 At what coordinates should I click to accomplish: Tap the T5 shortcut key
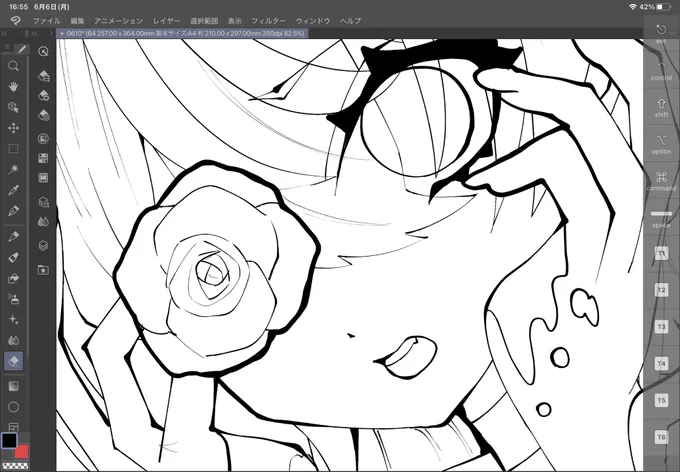tap(661, 400)
